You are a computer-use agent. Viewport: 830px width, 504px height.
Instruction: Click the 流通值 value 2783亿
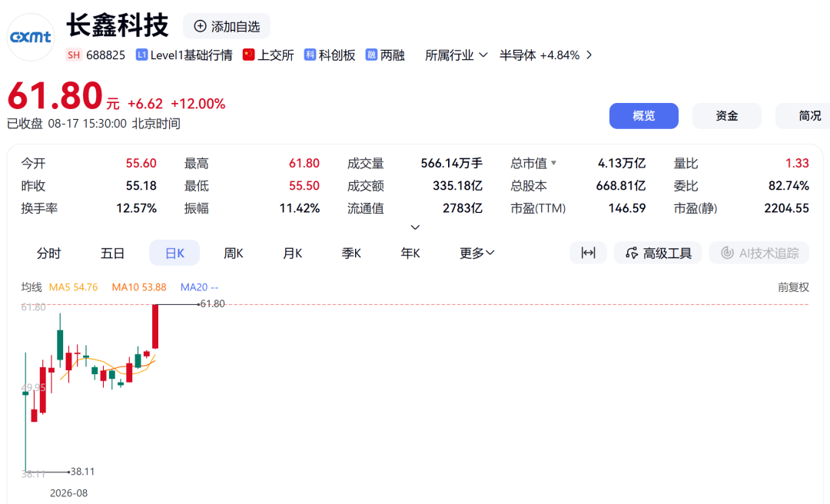coord(462,208)
